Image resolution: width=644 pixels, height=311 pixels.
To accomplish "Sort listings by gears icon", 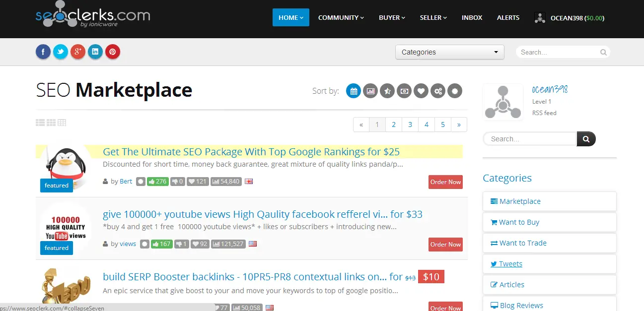I will tap(438, 91).
